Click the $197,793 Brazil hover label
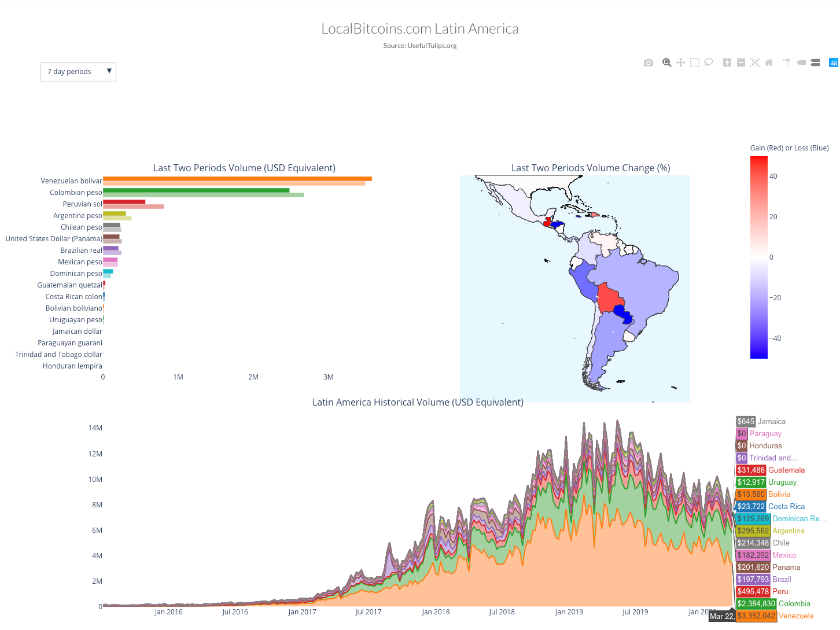840x630 pixels. 764,580
